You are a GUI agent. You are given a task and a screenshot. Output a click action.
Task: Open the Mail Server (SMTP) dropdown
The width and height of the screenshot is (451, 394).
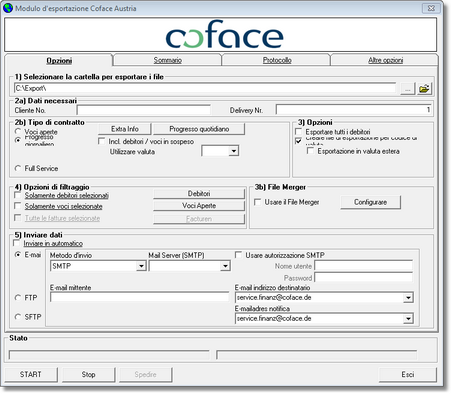click(226, 266)
